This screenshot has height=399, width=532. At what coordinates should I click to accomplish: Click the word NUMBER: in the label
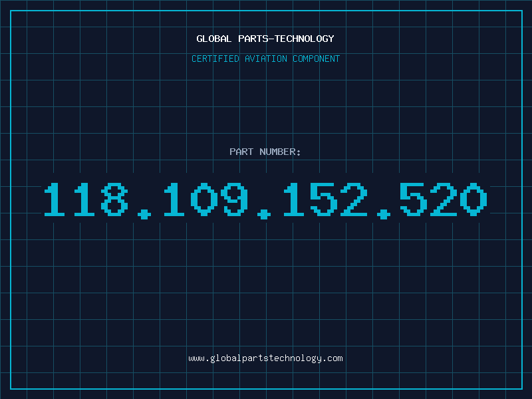pos(280,152)
